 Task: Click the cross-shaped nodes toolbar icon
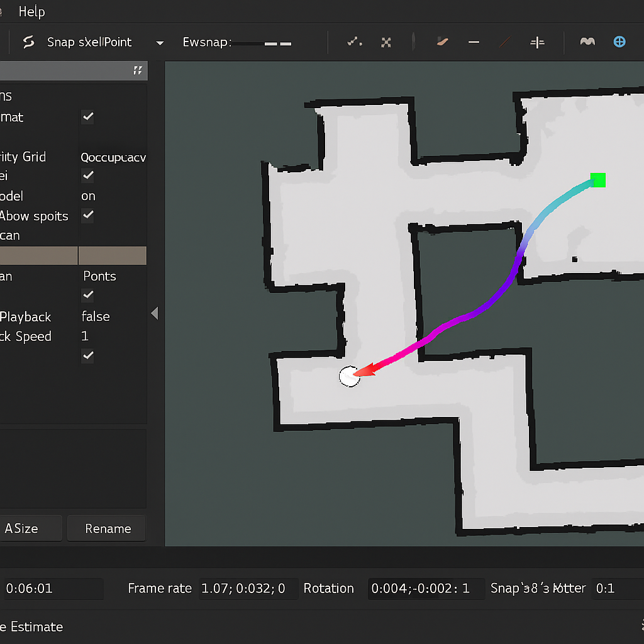(386, 42)
